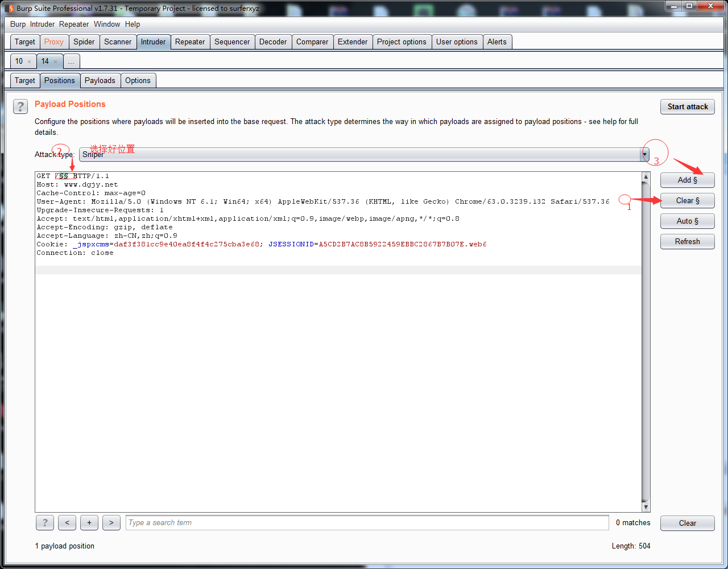Switch to the Options sub-tab

(138, 80)
